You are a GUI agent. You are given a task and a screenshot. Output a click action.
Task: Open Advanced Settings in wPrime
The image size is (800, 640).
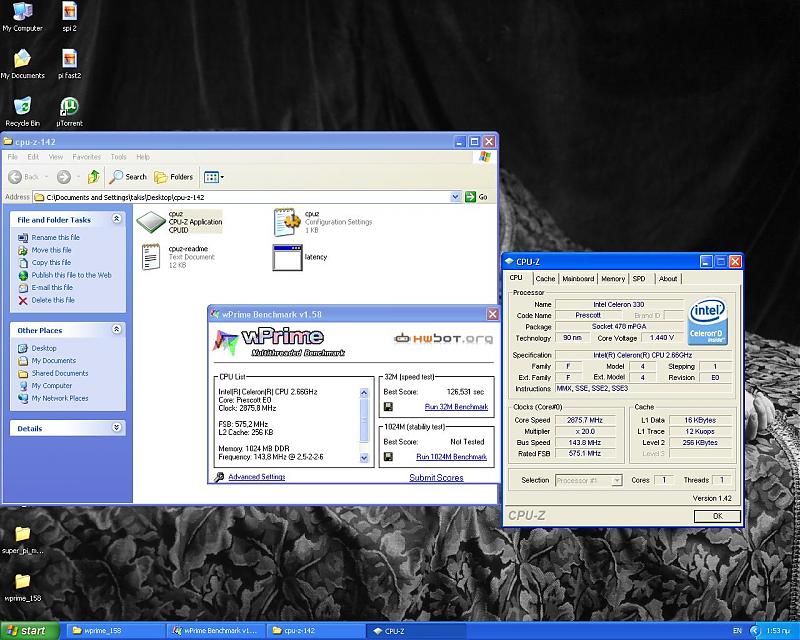coord(257,477)
